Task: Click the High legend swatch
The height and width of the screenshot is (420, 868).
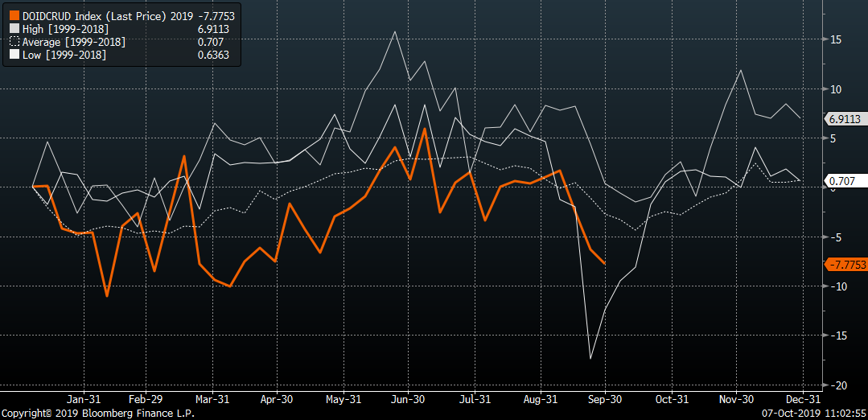Action: 14,29
